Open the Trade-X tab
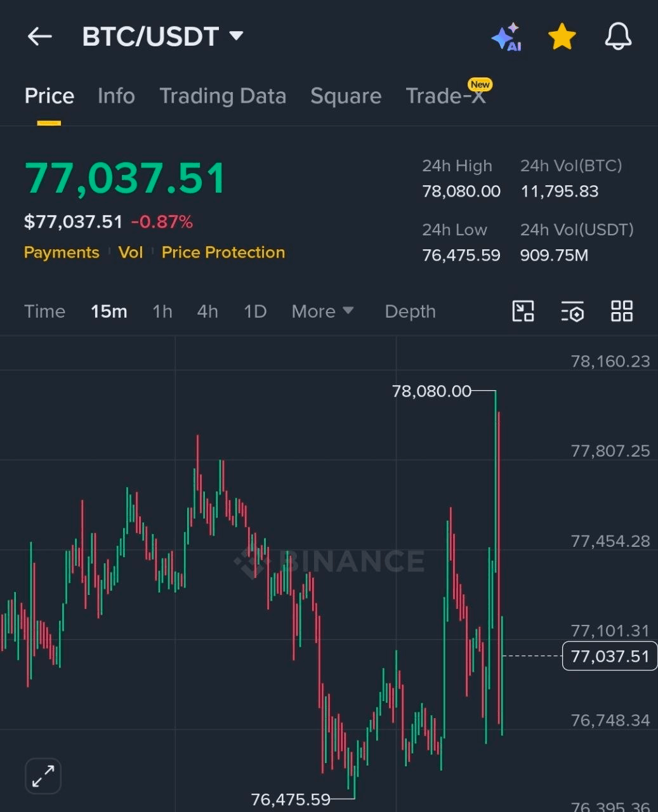The width and height of the screenshot is (658, 812). pyautogui.click(x=445, y=96)
